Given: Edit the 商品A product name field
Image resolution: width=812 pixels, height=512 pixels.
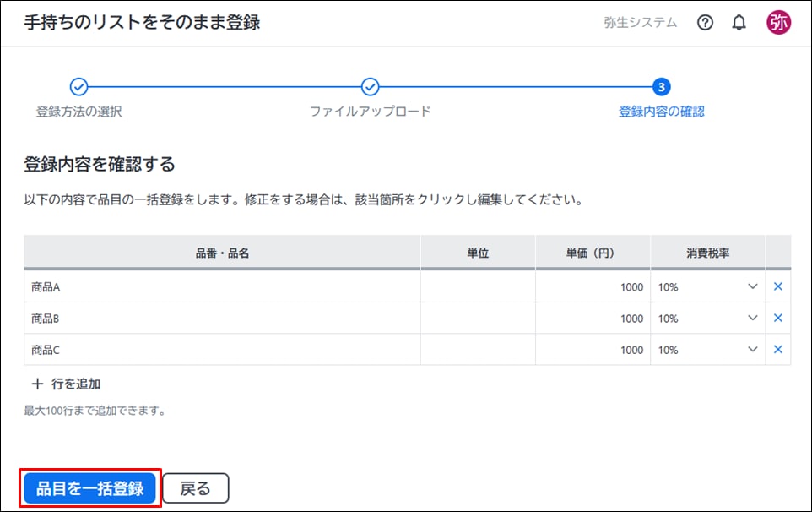Looking at the screenshot, I should point(222,286).
